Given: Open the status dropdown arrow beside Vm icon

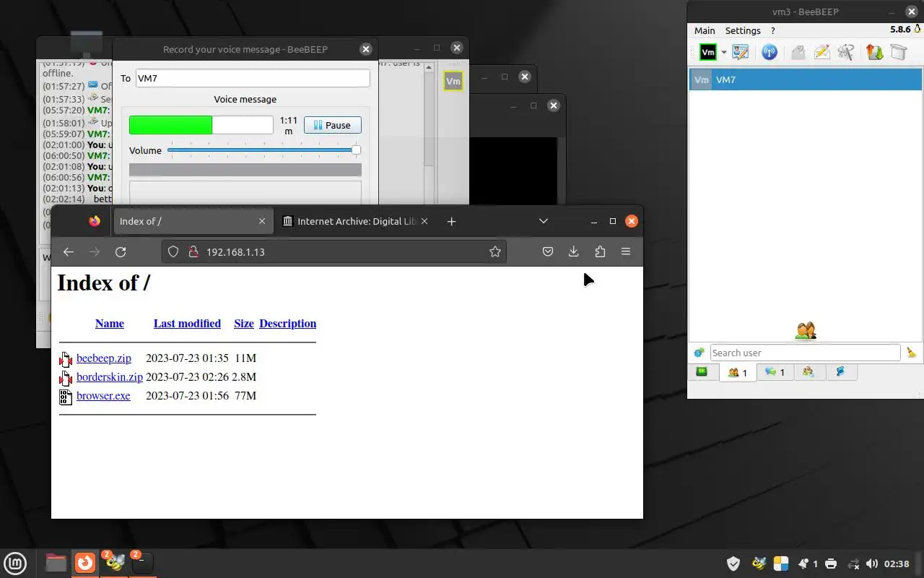Looking at the screenshot, I should pos(723,53).
